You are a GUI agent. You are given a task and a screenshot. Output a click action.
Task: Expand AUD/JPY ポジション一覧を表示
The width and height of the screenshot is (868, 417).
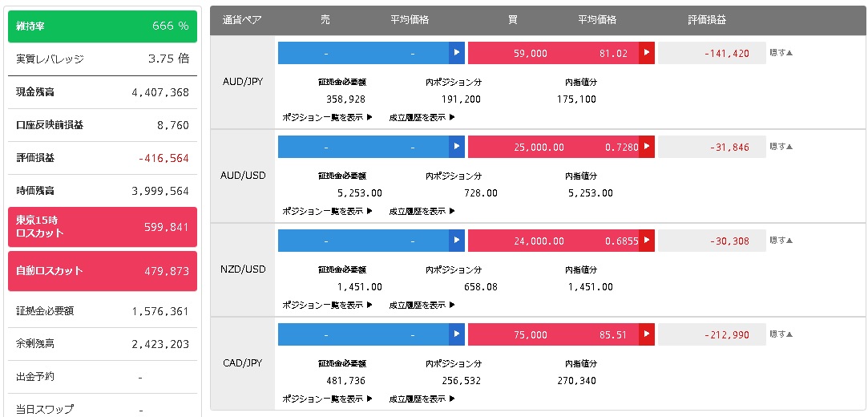click(x=327, y=117)
